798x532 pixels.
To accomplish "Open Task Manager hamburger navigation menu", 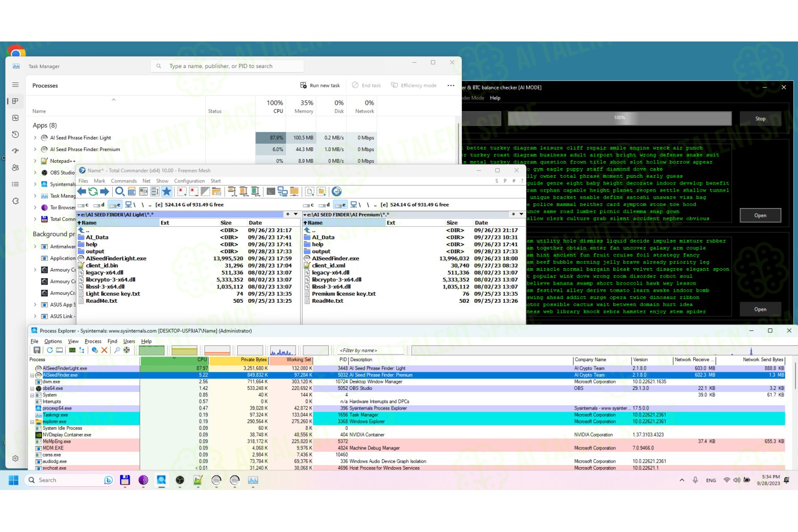I will (x=15, y=85).
